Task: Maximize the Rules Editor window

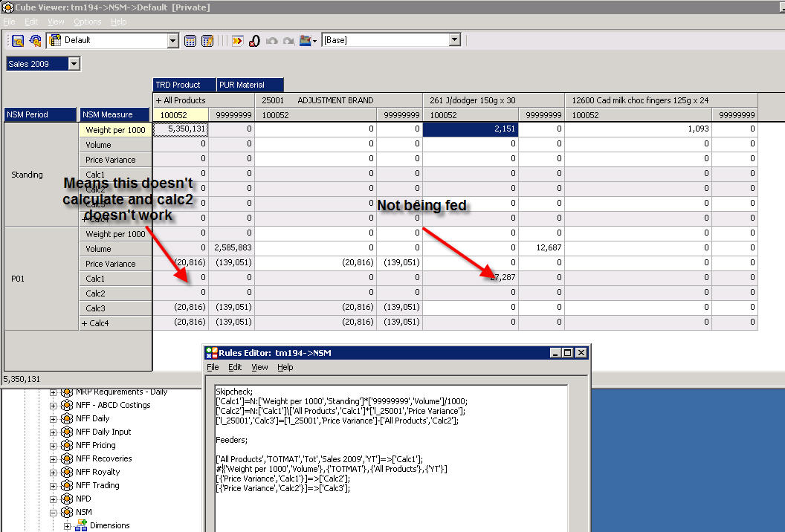Action: pyautogui.click(x=568, y=353)
